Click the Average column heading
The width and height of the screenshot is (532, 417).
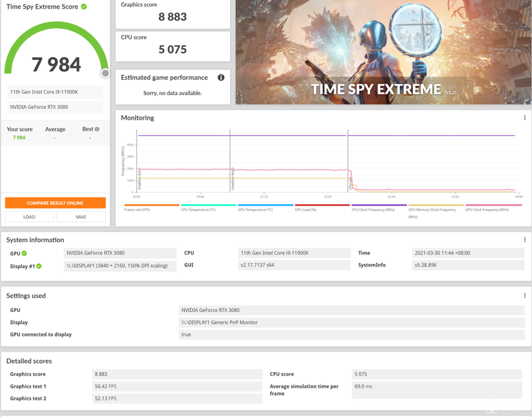click(55, 129)
